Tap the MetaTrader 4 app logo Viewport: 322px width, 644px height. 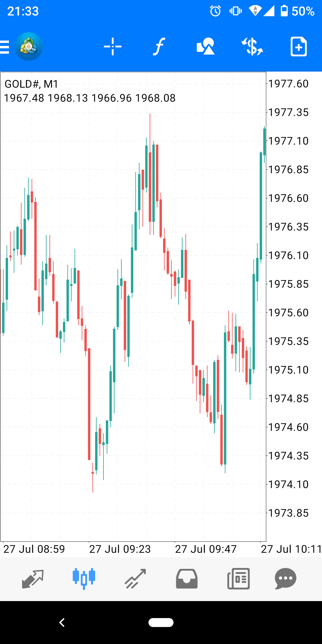click(x=29, y=47)
